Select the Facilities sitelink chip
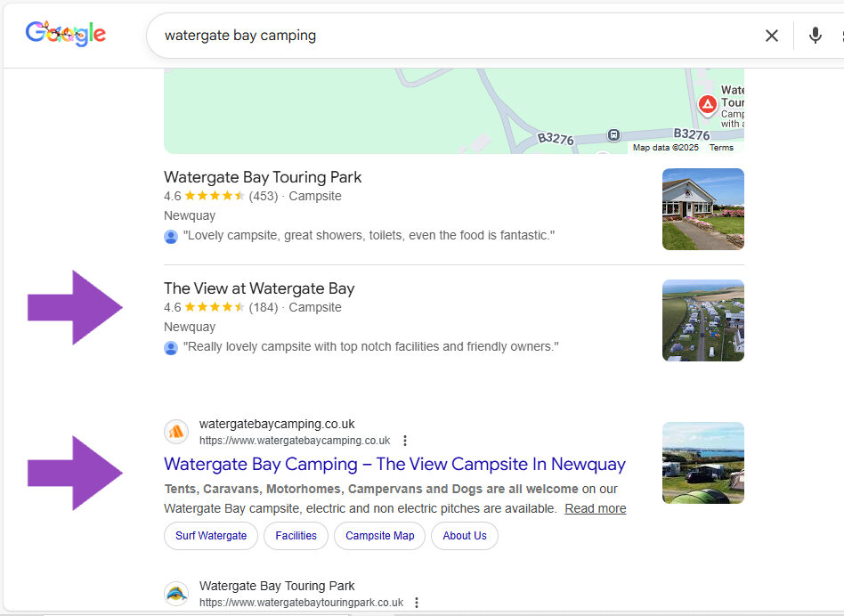Viewport: 844px width, 616px height. point(296,536)
